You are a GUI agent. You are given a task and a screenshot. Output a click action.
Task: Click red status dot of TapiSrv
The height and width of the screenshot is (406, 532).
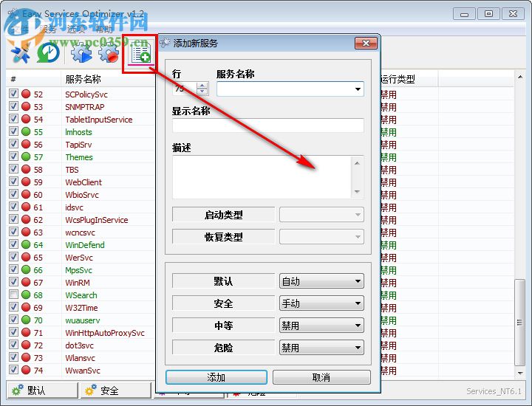click(x=26, y=144)
